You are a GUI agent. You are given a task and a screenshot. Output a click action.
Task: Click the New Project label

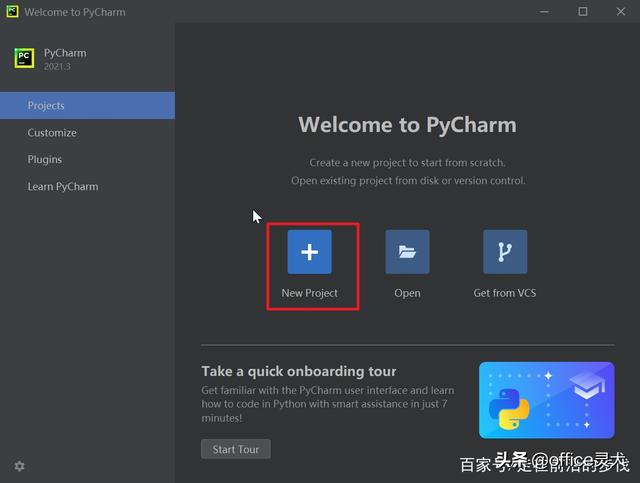pyautogui.click(x=309, y=293)
